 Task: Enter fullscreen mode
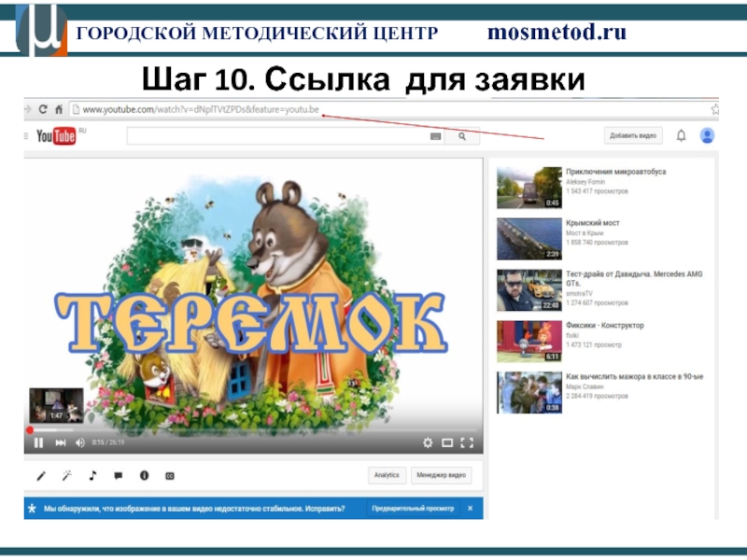467,442
